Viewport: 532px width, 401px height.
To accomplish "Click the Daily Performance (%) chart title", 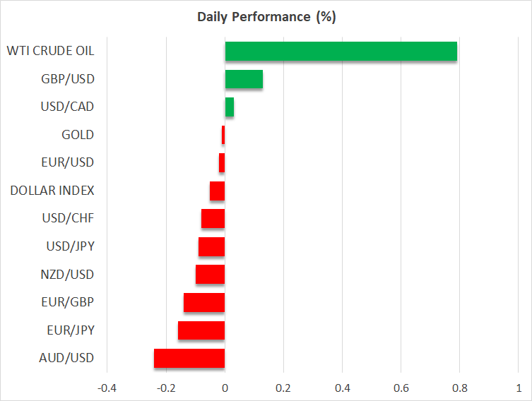I will point(266,16).
